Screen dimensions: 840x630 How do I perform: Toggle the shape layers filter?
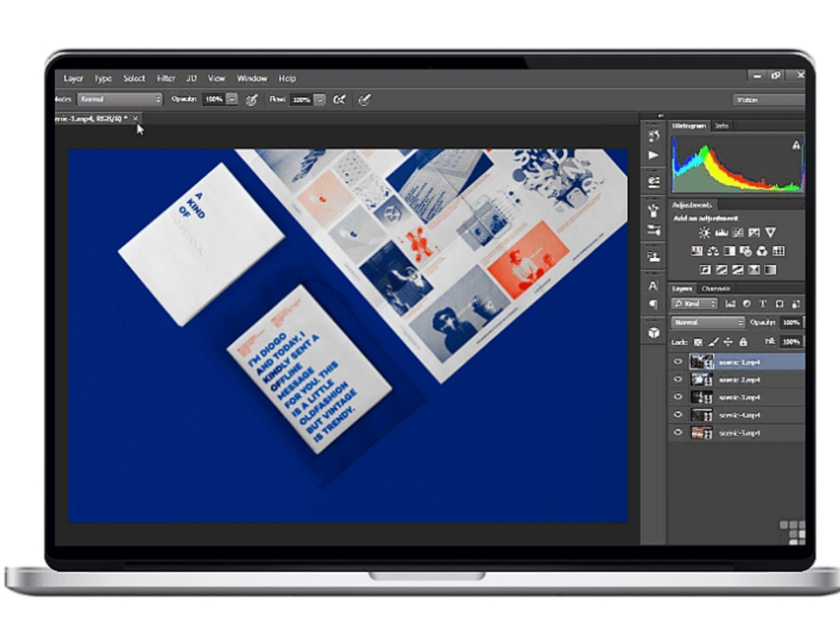779,304
